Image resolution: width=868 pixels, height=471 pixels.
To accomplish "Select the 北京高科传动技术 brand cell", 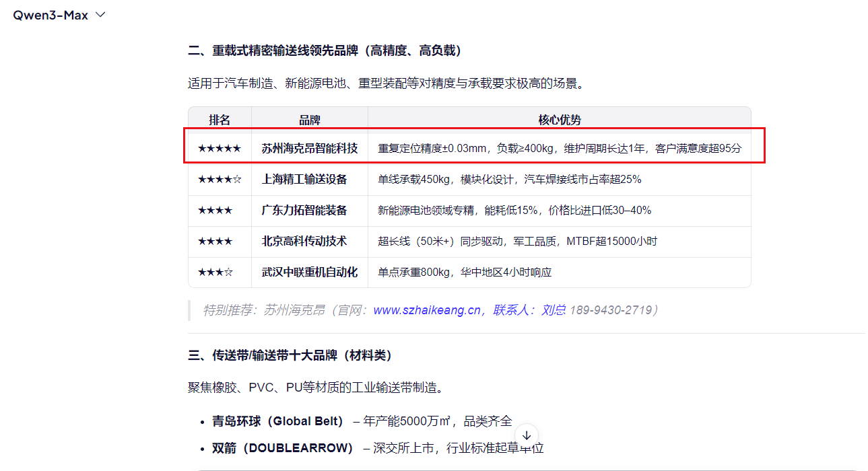I will coord(304,242).
